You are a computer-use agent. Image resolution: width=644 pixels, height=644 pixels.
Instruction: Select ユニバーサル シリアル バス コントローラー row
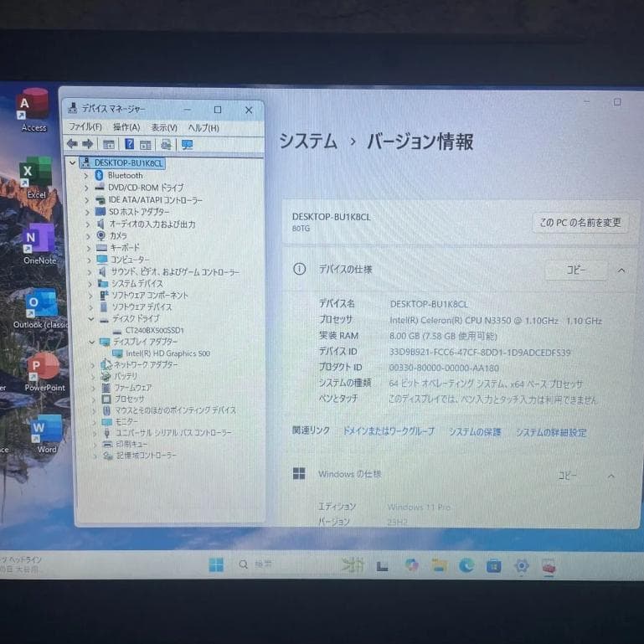point(173,432)
